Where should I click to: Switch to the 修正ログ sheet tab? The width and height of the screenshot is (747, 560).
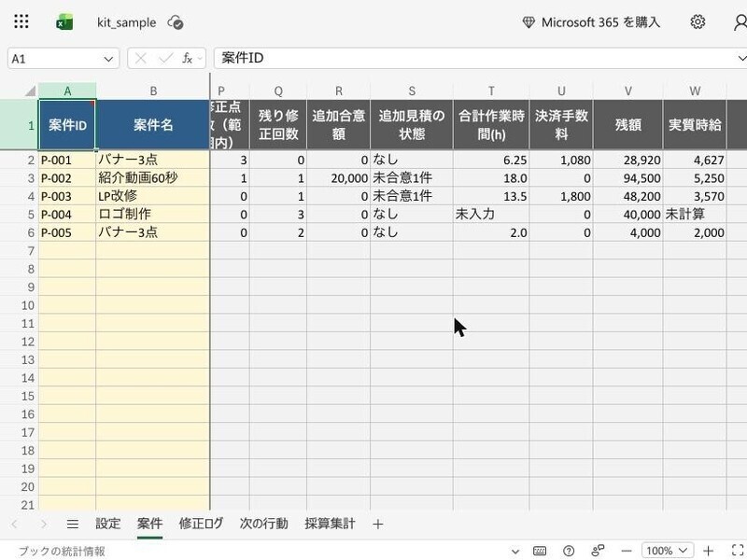coord(201,524)
